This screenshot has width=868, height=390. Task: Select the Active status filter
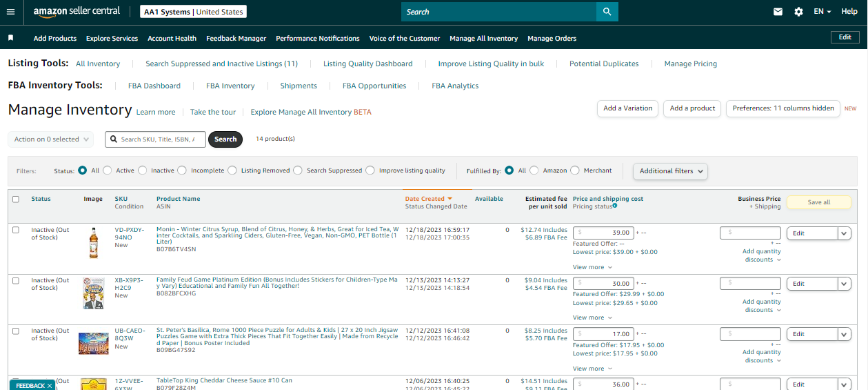coord(109,170)
